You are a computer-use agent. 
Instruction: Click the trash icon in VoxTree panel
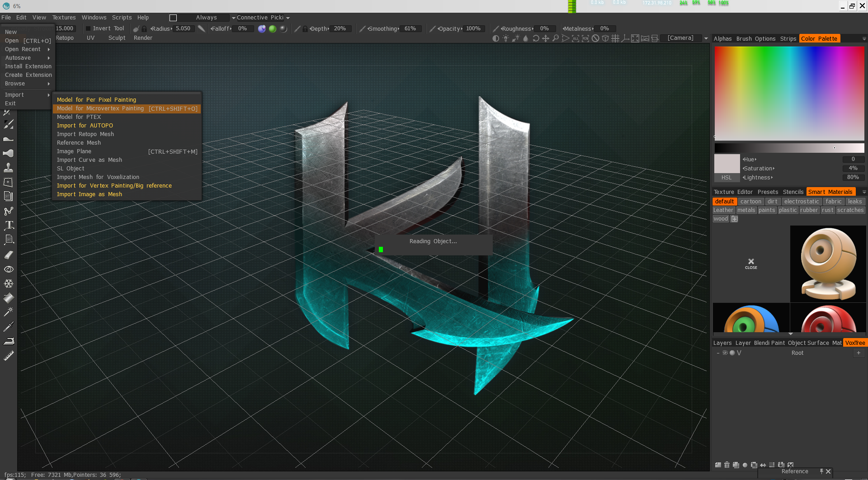click(727, 465)
